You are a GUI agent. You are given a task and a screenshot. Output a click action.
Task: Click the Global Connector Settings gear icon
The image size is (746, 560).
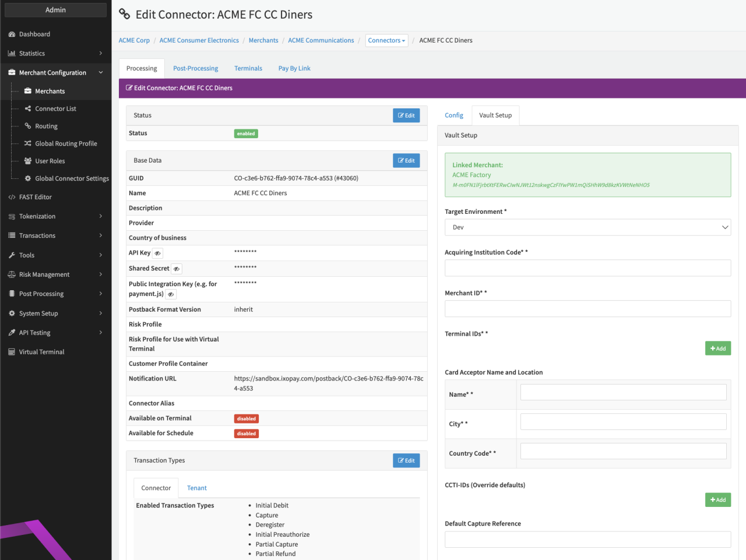pos(28,179)
